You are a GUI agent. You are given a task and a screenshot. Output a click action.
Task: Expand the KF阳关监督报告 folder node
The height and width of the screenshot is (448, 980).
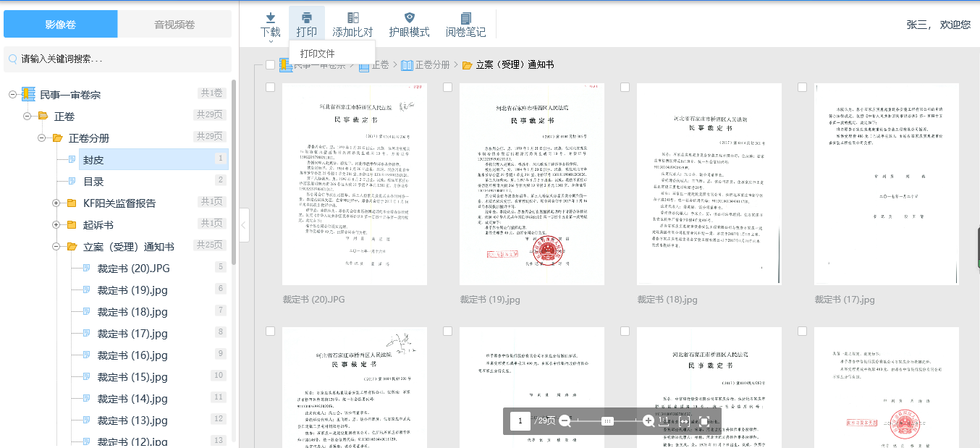pyautogui.click(x=56, y=203)
